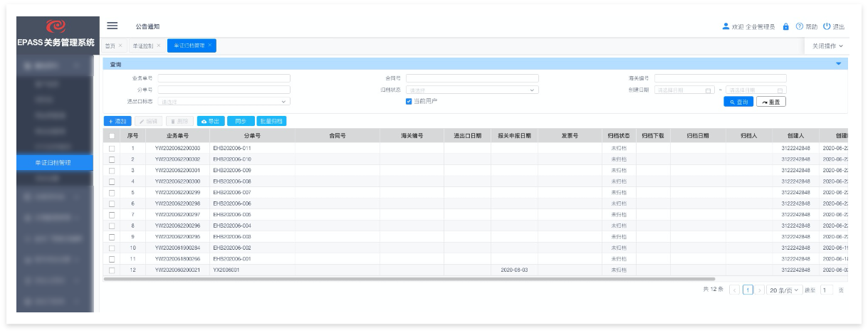Click the 重置 reset button
The width and height of the screenshot is (868, 333).
pos(770,102)
